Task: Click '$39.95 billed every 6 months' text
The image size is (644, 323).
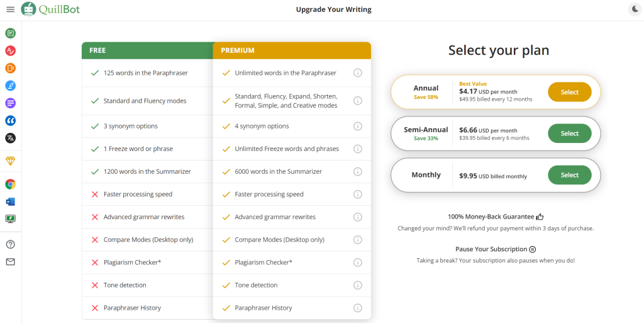Action: coord(494,138)
